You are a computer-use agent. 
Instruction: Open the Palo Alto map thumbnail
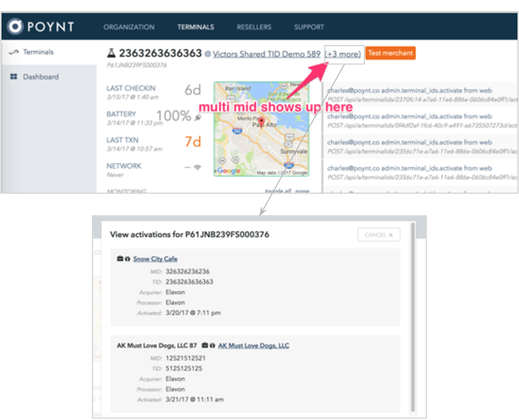[262, 129]
